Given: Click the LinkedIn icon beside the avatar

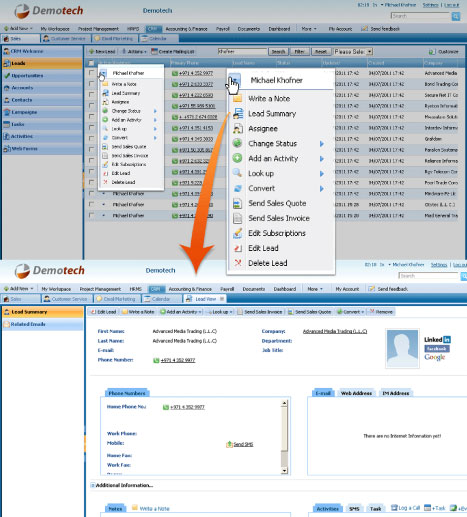Looking at the screenshot, I should pos(447,340).
